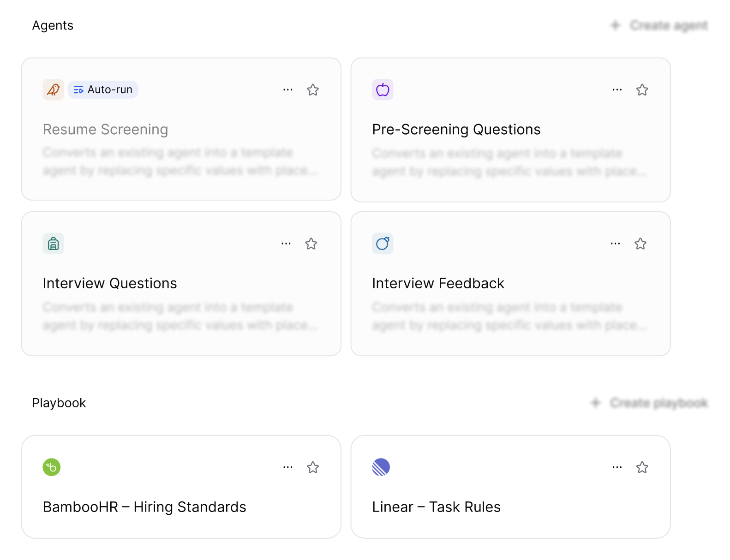730x560 pixels.
Task: Star the Linear – Task Rules playbook
Action: click(x=642, y=467)
